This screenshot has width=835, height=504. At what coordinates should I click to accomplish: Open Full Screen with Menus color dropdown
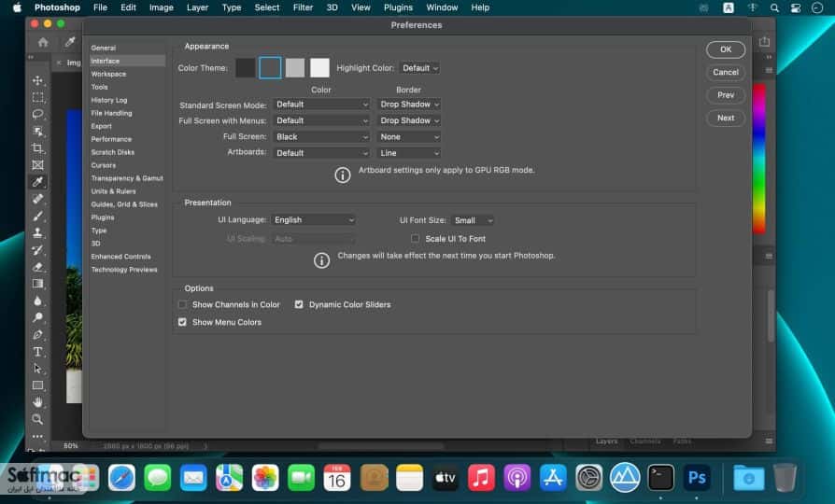(321, 120)
